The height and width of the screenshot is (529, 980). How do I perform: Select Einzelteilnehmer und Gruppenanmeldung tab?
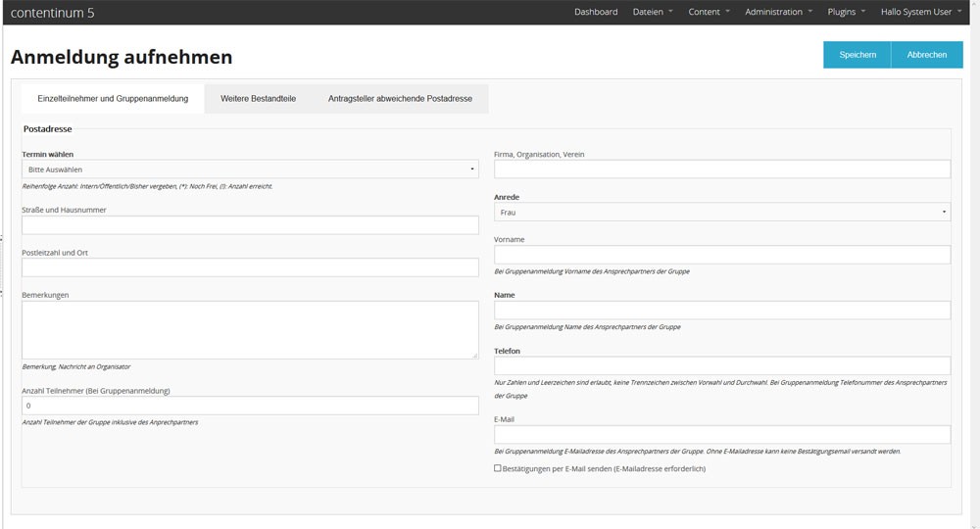113,99
